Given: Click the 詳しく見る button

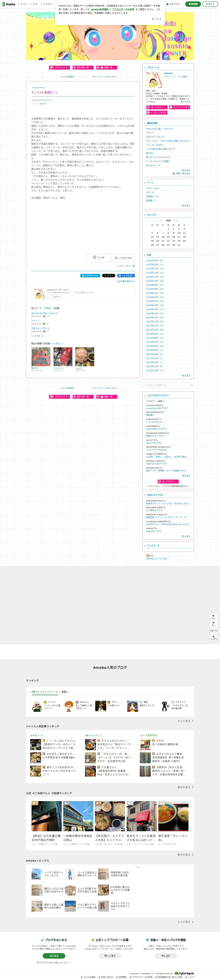Looking at the screenshot, I should (110, 956).
